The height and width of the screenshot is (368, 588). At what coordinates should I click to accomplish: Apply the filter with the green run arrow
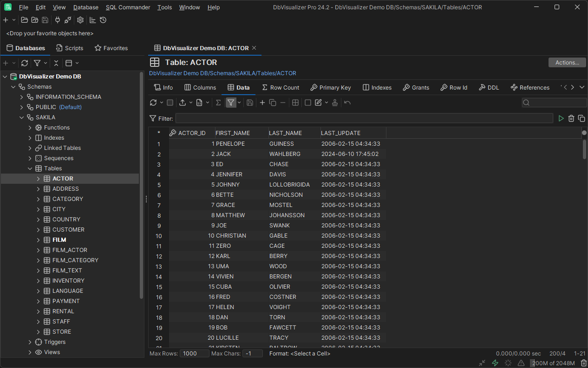coord(561,118)
